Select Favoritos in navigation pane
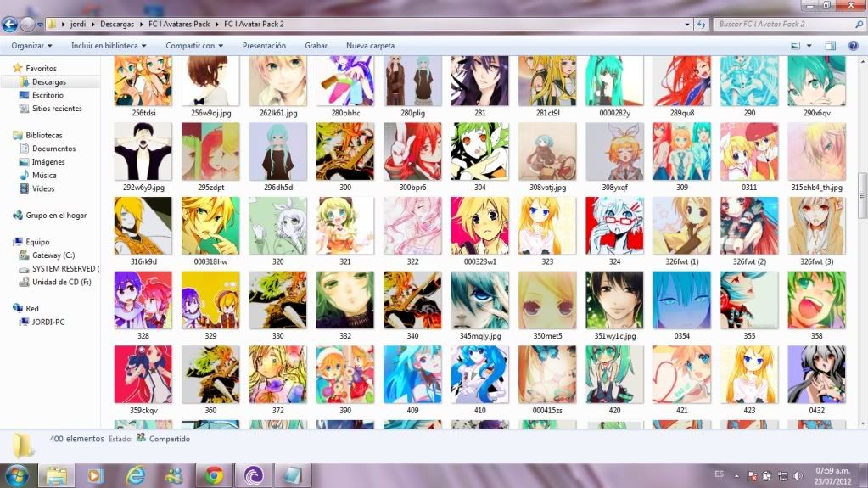 [x=41, y=69]
